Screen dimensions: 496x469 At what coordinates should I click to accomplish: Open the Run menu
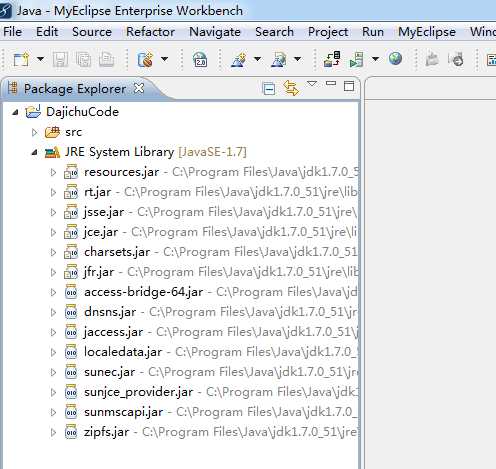373,32
